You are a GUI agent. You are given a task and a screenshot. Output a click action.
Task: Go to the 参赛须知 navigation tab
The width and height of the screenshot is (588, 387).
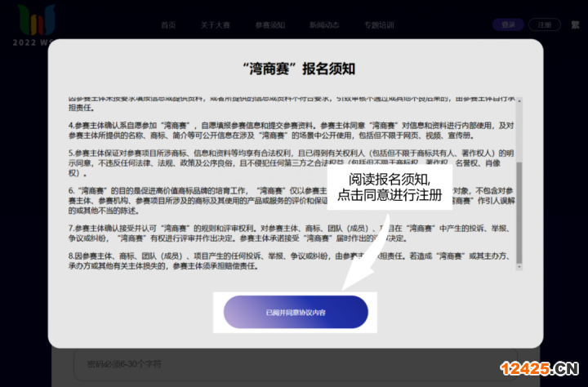[x=269, y=25]
